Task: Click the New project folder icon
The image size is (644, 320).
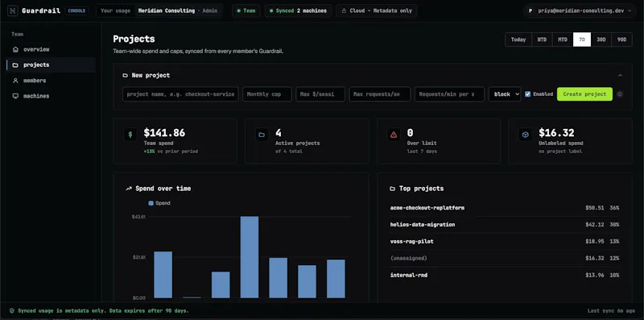Action: pyautogui.click(x=126, y=76)
